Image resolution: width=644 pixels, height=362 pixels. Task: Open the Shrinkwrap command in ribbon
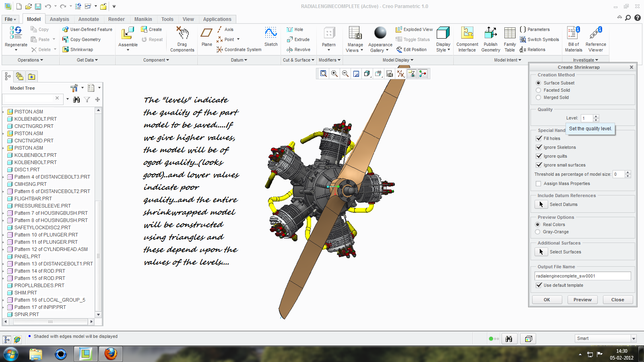click(78, 49)
